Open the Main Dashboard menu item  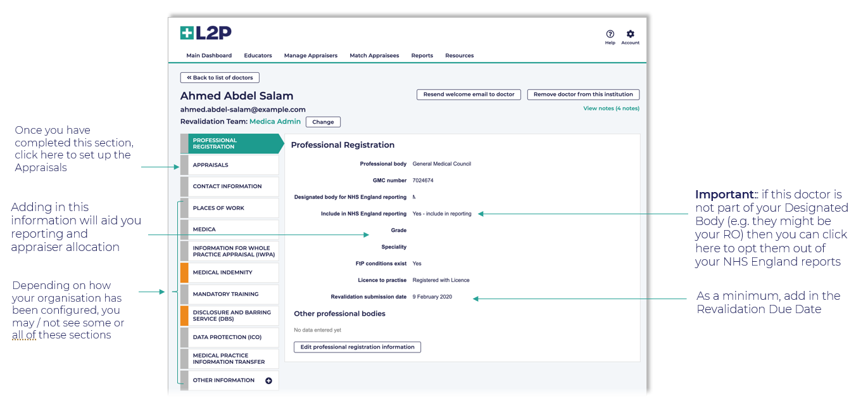tap(208, 56)
